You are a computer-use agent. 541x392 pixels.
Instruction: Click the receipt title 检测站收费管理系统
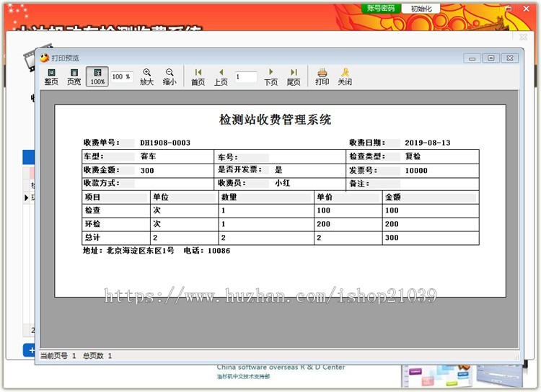coord(275,120)
